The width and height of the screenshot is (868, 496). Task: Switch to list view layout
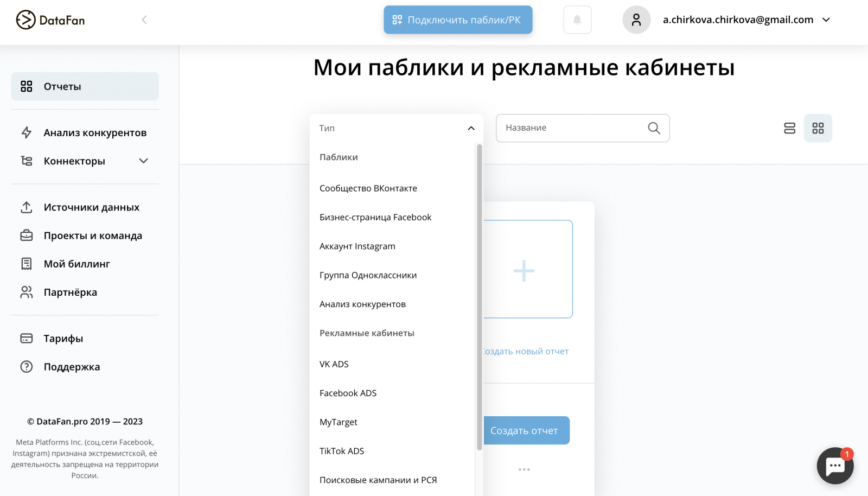click(x=790, y=128)
